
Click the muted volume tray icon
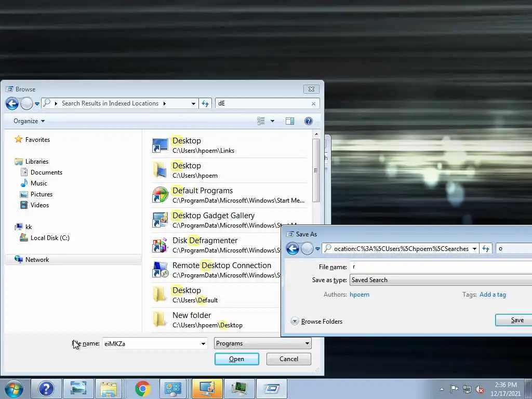coord(480,389)
